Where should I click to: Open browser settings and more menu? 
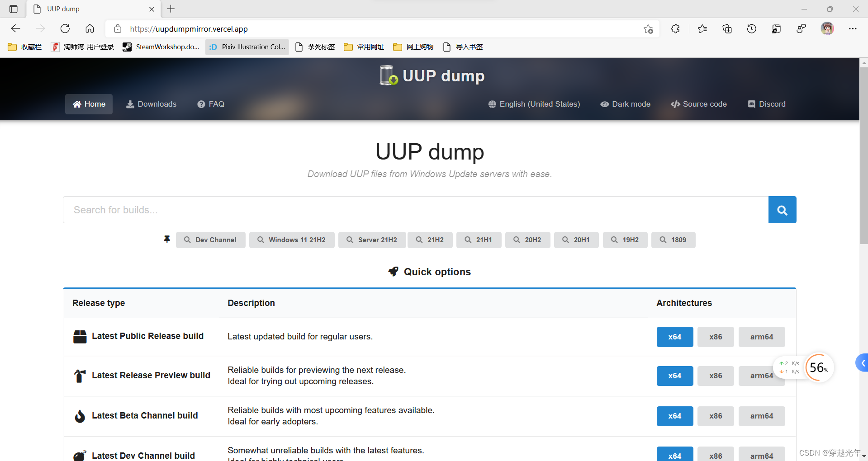point(853,29)
